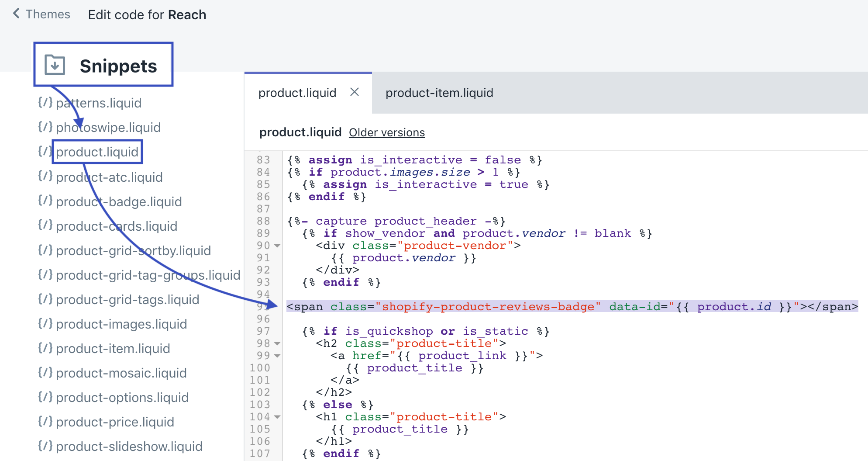Click the 'capture product_header' code line
This screenshot has width=868, height=461.
pos(396,221)
